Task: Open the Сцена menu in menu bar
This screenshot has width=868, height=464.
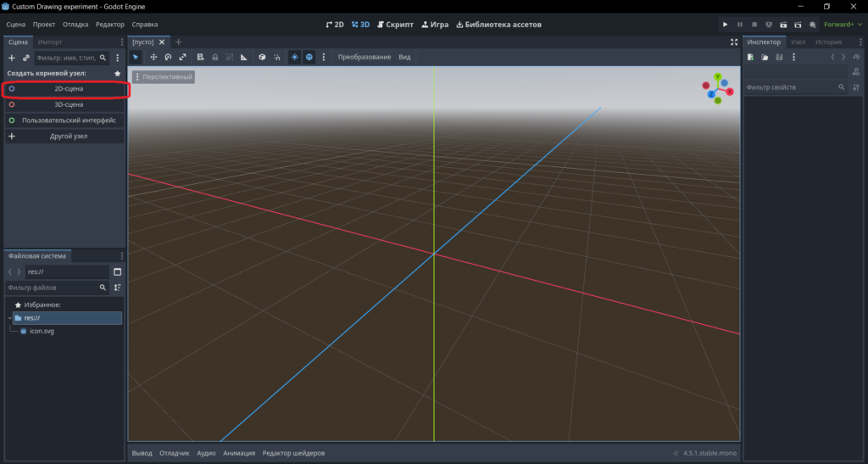Action: [x=15, y=25]
